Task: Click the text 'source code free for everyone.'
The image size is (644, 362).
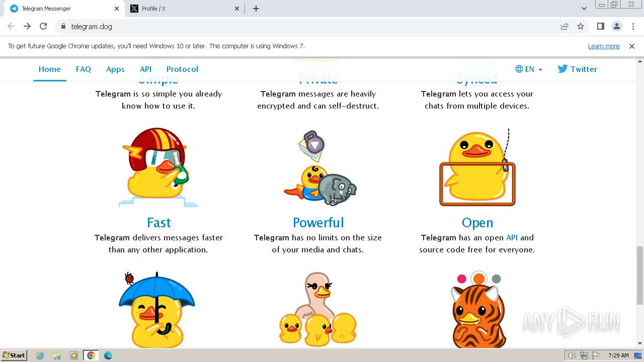Action: tap(477, 249)
